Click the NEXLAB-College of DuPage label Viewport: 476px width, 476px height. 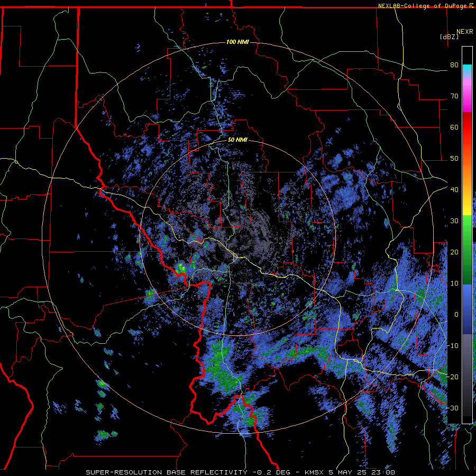click(423, 6)
